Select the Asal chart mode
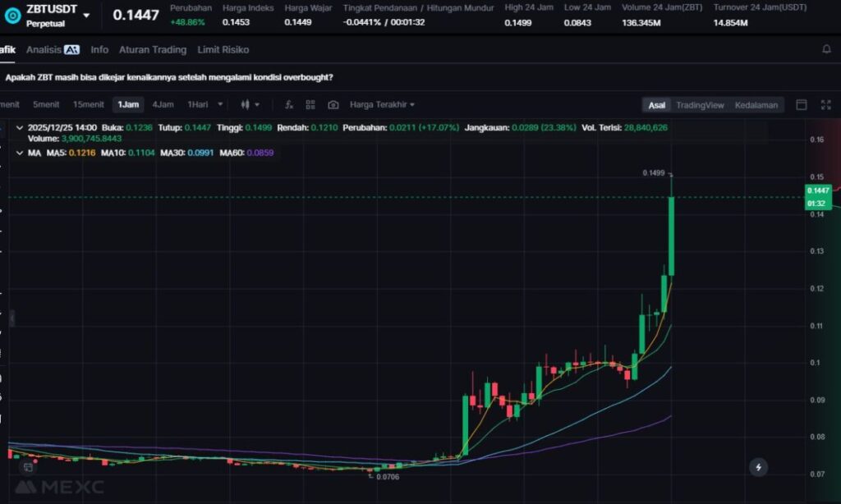The image size is (841, 504). pos(657,105)
